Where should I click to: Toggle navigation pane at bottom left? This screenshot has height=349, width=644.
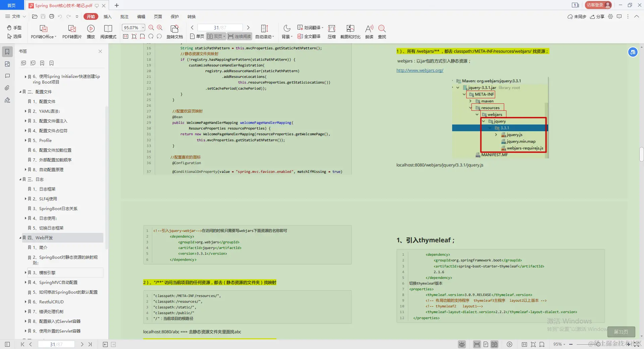7,344
